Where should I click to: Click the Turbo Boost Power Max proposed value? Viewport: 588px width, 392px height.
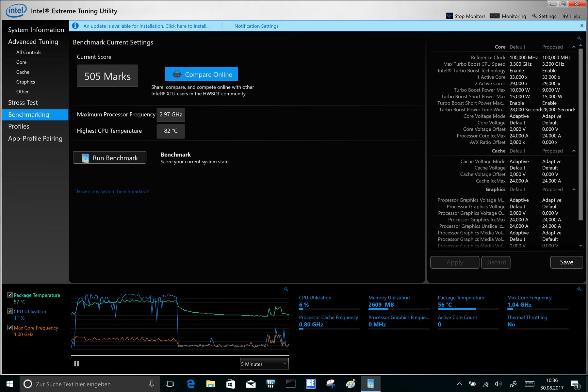(x=551, y=90)
